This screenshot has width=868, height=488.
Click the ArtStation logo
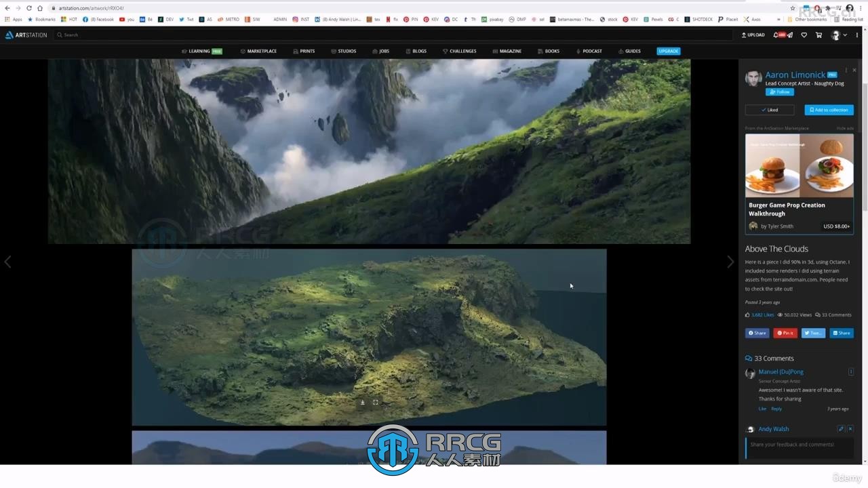[x=27, y=35]
